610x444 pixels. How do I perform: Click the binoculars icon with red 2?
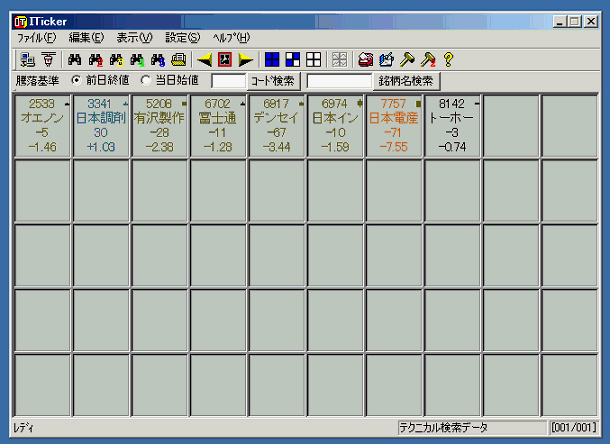96,60
